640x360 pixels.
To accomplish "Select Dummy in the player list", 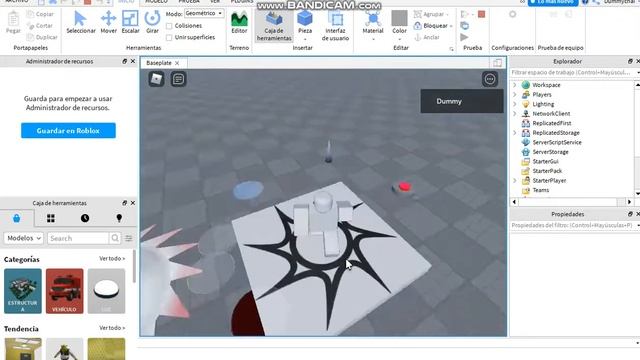I will coord(462,101).
